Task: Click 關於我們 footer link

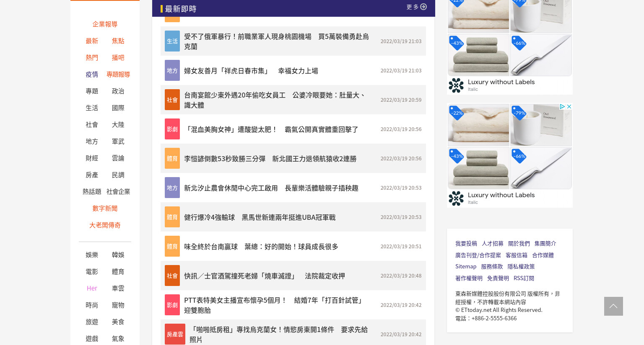Action: click(x=519, y=244)
